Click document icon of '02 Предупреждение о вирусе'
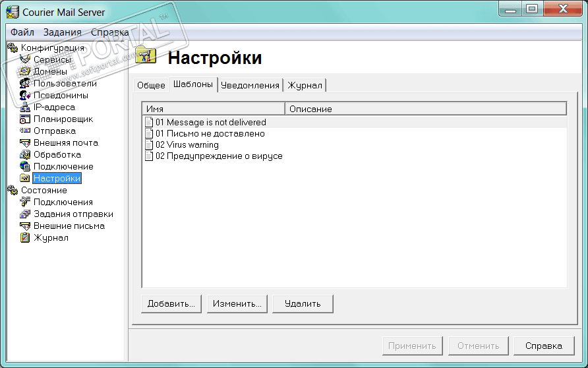 pyautogui.click(x=149, y=156)
